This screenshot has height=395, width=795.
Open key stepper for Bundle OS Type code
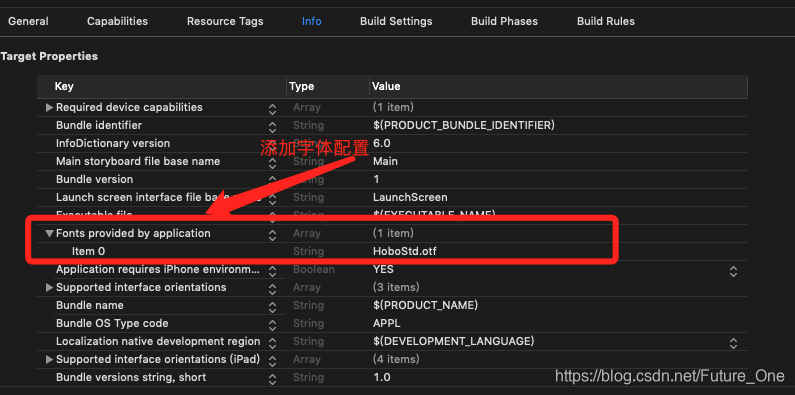pos(272,325)
